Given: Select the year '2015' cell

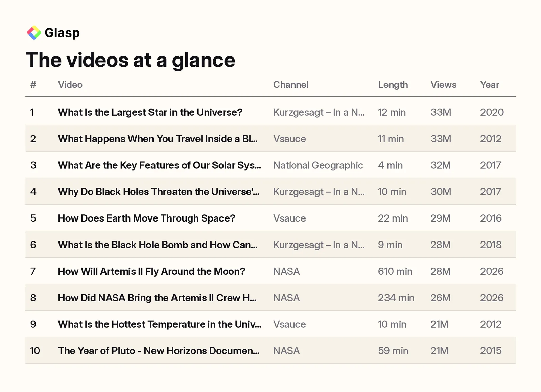Looking at the screenshot, I should pos(491,351).
